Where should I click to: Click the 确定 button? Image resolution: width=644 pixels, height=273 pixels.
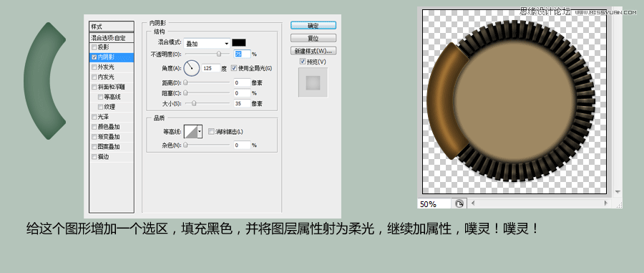[313, 26]
